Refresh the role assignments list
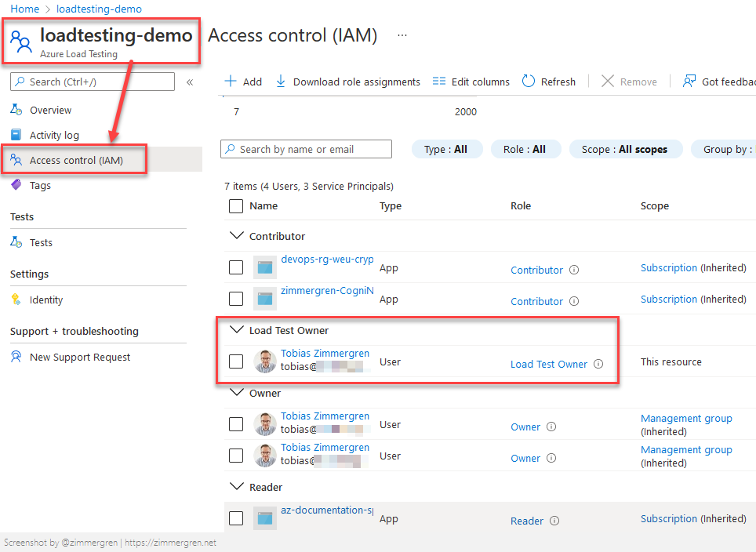The width and height of the screenshot is (756, 552). point(530,81)
